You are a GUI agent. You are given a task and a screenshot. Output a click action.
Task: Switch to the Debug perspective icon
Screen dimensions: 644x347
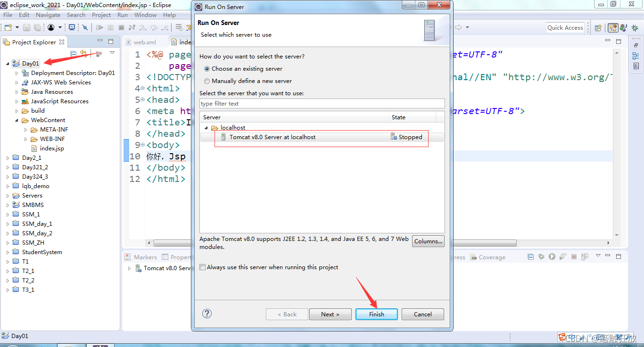(635, 28)
